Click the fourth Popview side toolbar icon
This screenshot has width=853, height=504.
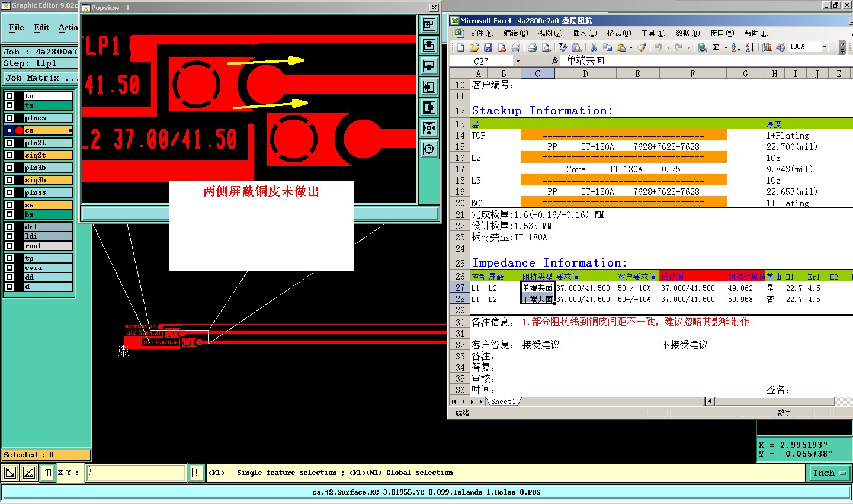(429, 87)
